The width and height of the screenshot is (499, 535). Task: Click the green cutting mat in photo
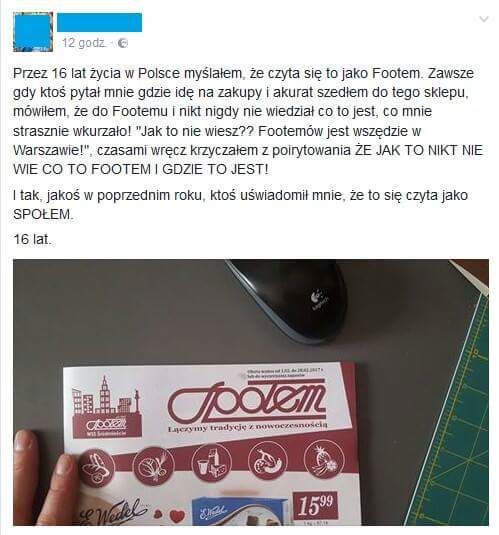tap(455, 411)
